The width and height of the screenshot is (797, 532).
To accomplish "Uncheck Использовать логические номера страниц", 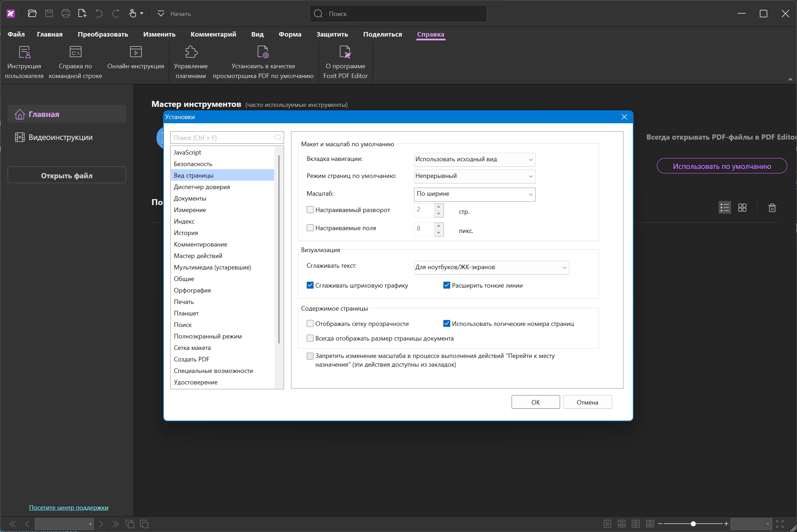I will (446, 323).
